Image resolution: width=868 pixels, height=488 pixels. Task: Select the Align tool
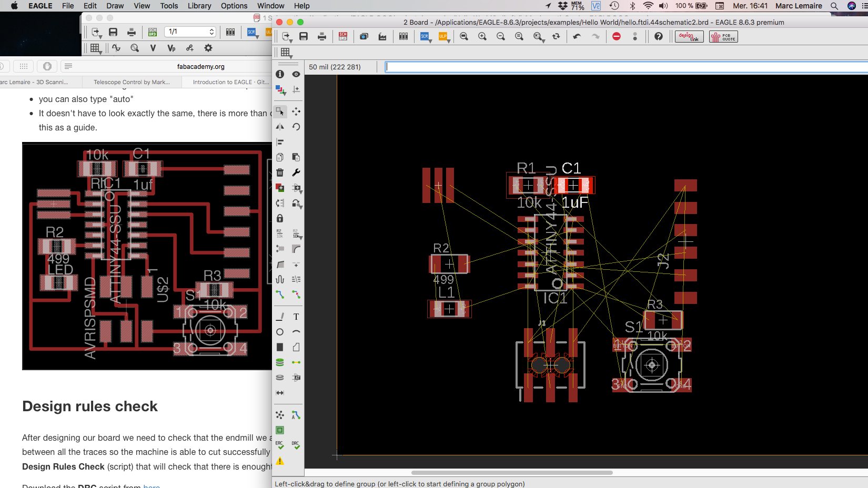(280, 142)
